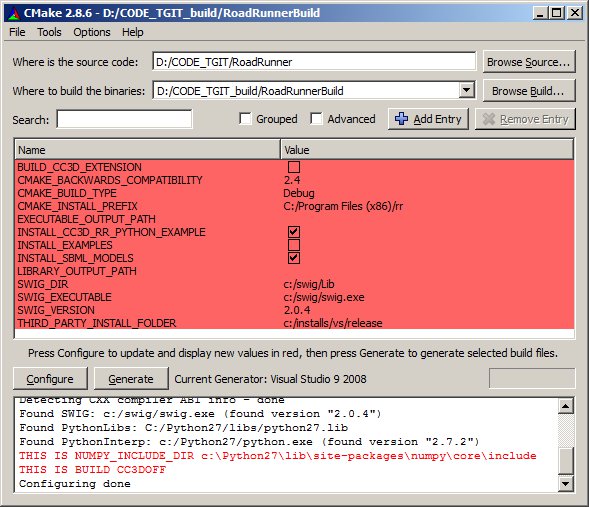589x507 pixels.
Task: Maximize the CMake window
Action: 556,13
